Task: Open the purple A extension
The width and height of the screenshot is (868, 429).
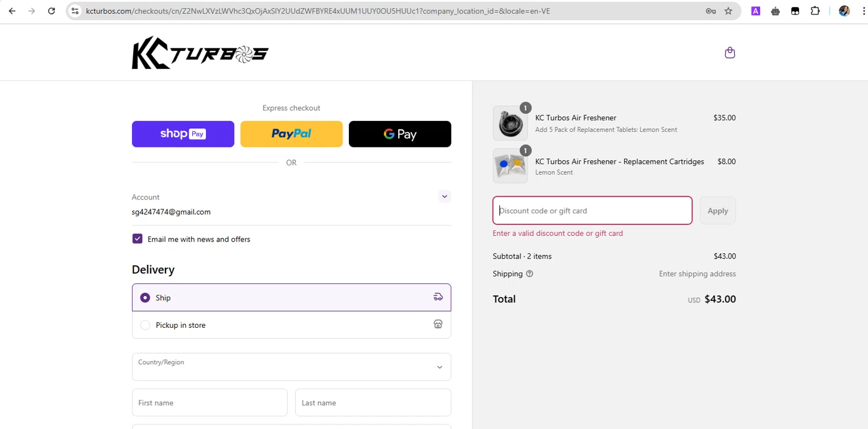Action: click(756, 11)
